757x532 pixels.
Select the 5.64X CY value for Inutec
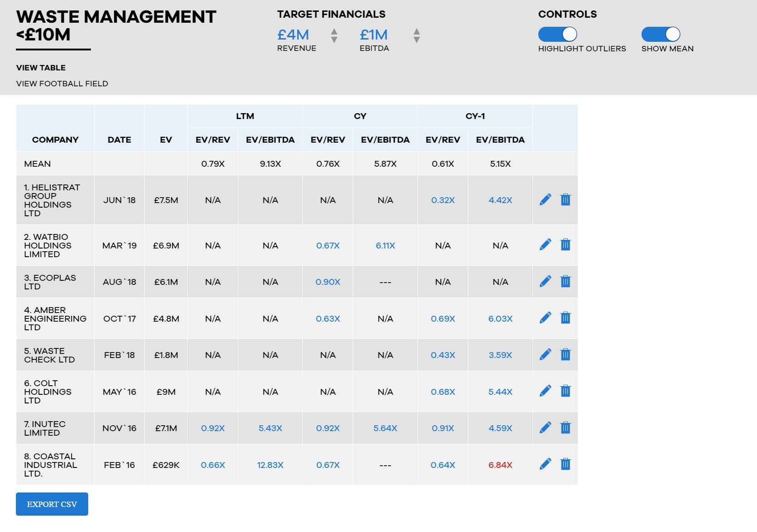(386, 428)
